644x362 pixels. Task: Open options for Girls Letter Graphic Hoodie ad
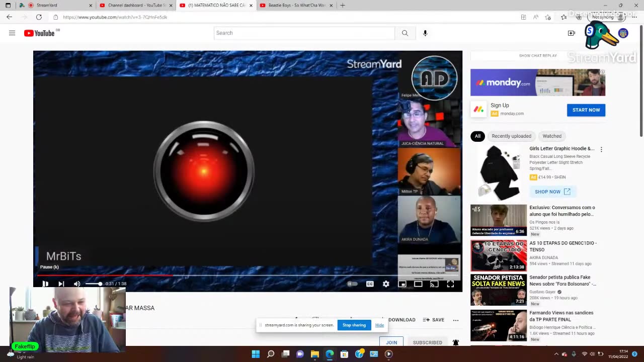pos(601,149)
